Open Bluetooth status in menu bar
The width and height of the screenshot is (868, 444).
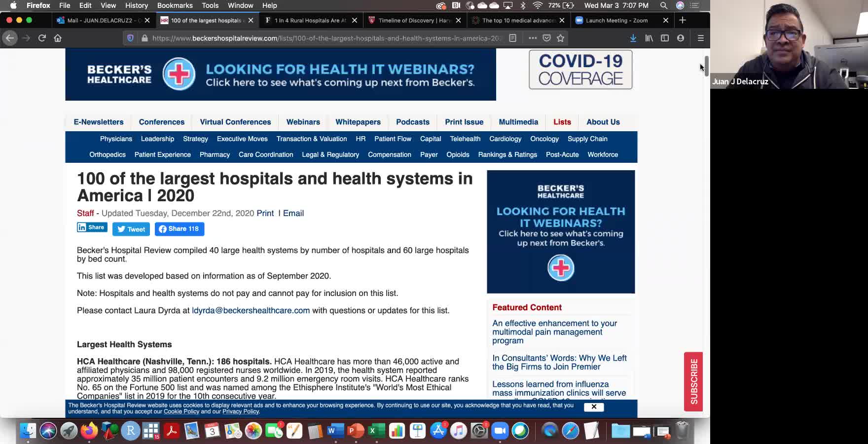click(x=523, y=5)
